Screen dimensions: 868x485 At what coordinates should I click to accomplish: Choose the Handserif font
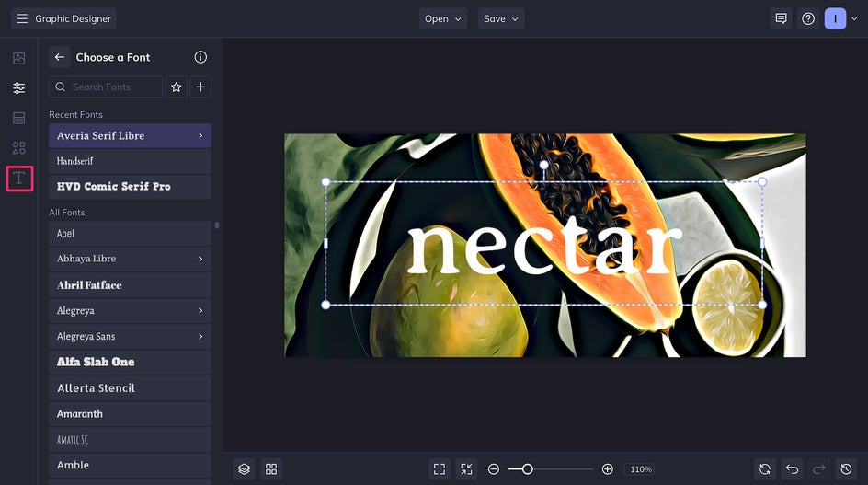pyautogui.click(x=130, y=161)
